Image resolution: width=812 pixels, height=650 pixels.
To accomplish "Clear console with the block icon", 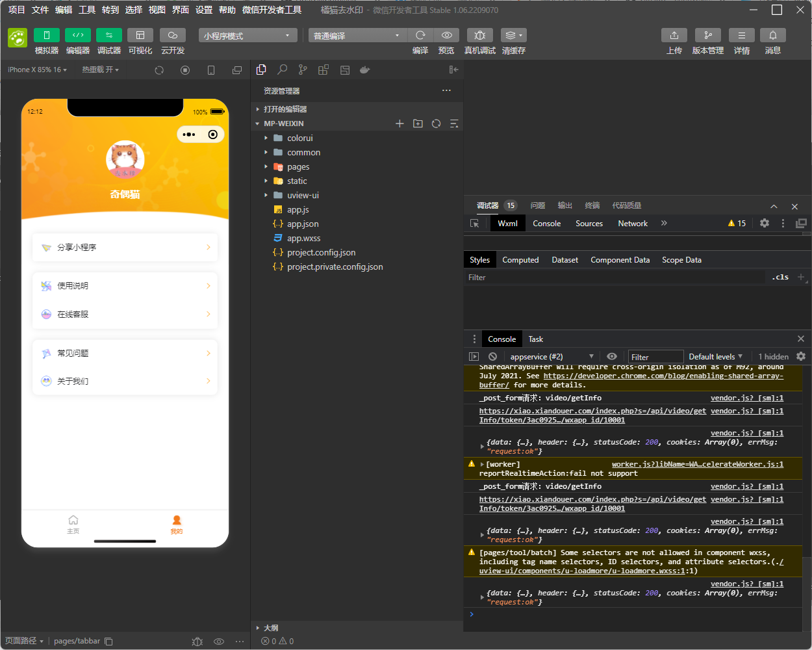I will click(x=493, y=356).
